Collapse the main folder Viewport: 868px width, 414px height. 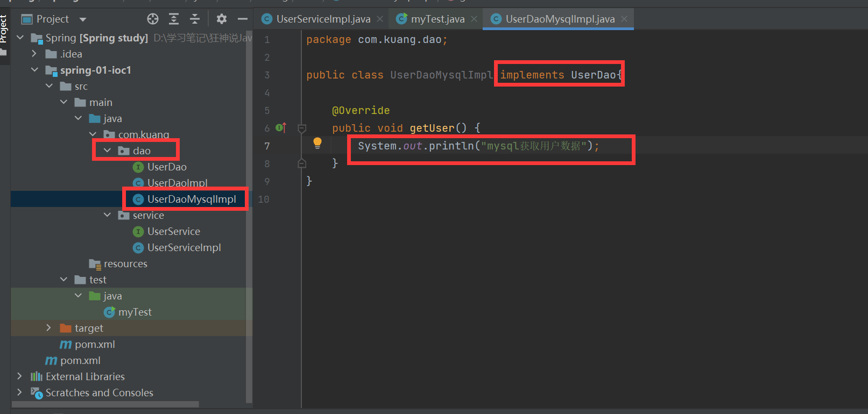[x=64, y=102]
